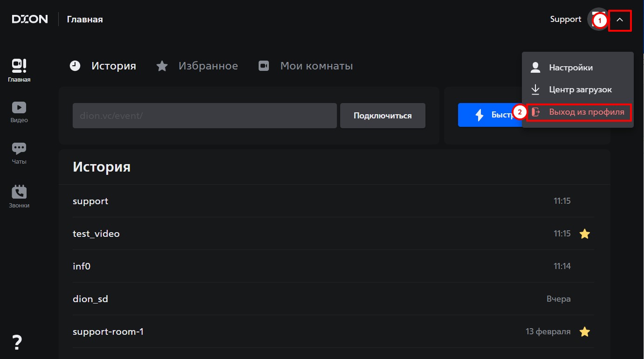Open the Чаты sidebar section
Image resolution: width=644 pixels, height=359 pixels.
tap(19, 154)
